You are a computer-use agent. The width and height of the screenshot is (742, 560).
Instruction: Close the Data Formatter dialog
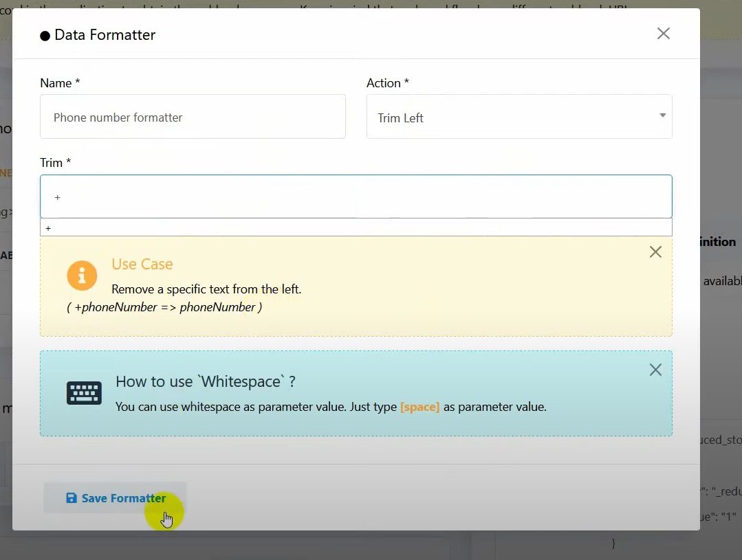click(x=663, y=34)
